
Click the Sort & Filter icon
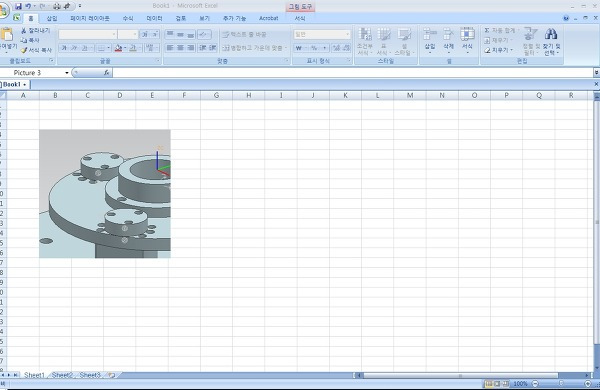[530, 34]
